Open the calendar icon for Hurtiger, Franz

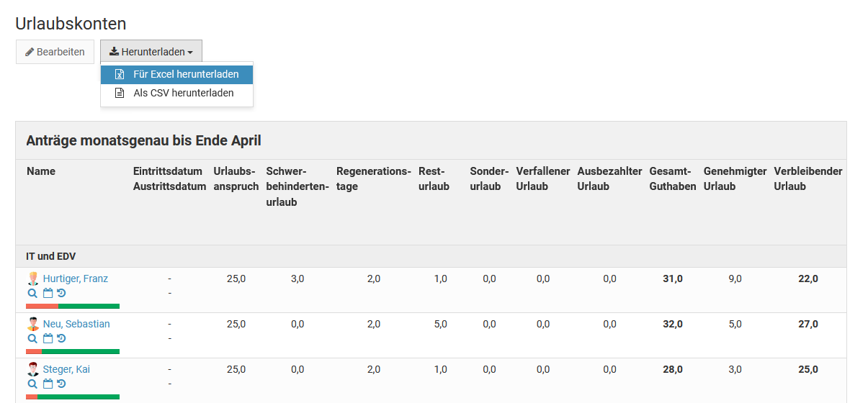(x=48, y=293)
